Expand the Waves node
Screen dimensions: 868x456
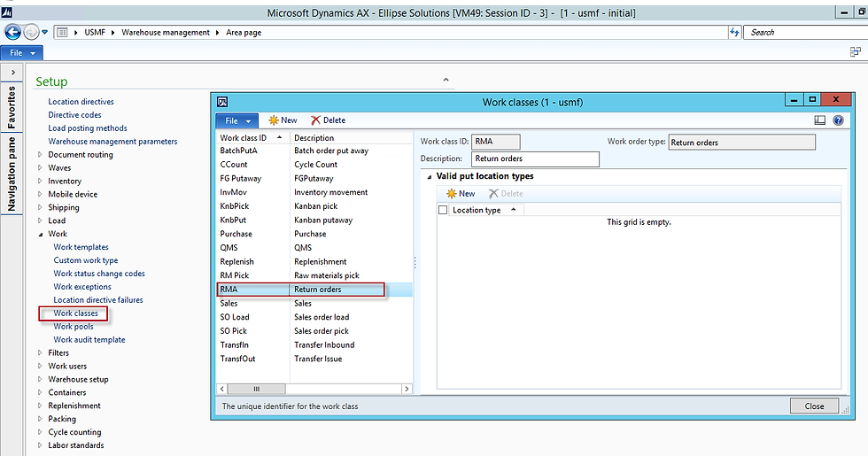[40, 167]
